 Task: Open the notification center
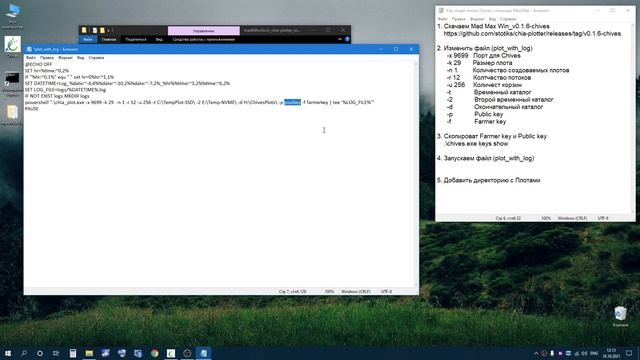629,353
